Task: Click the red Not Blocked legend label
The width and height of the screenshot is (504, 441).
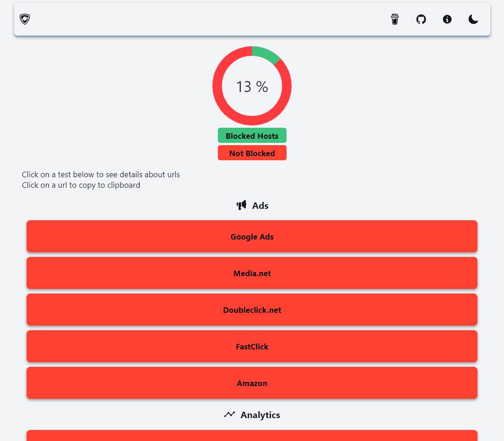Action: tap(252, 153)
